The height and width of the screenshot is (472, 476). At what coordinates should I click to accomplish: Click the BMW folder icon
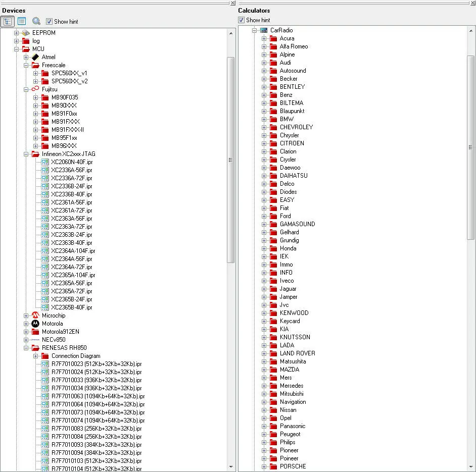[273, 119]
